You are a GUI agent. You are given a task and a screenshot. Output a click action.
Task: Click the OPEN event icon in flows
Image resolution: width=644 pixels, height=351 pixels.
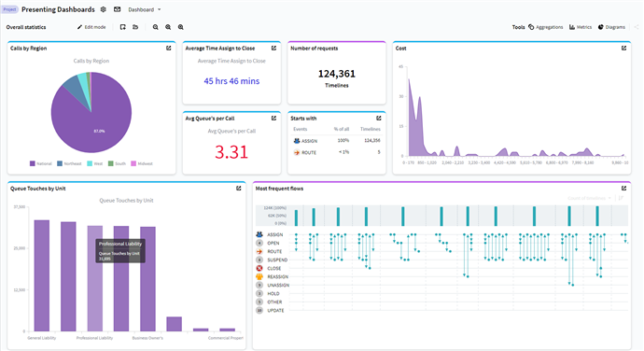pos(259,243)
